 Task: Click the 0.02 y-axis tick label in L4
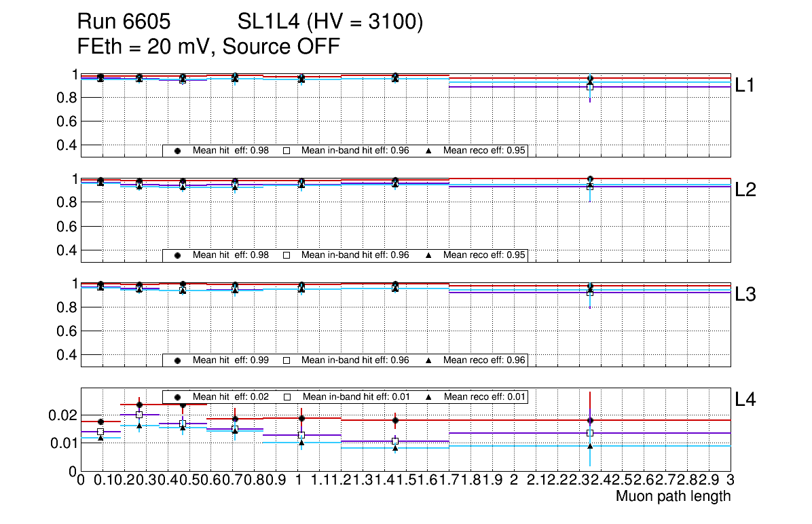(x=65, y=415)
